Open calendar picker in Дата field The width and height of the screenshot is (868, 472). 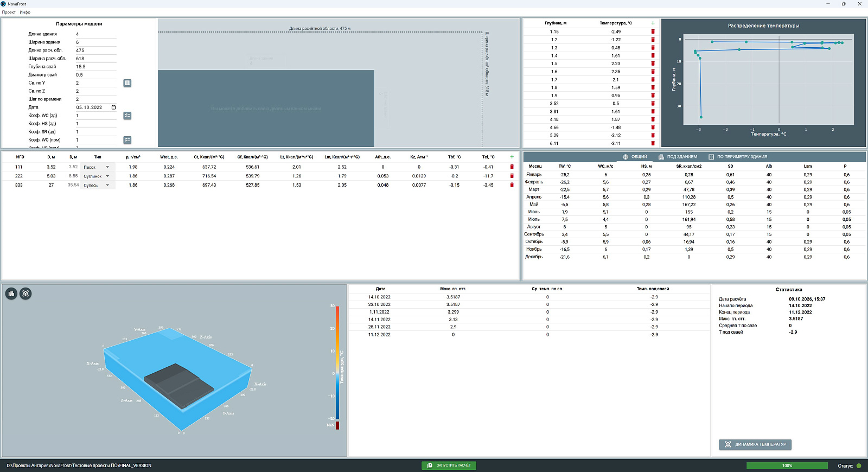pos(113,107)
